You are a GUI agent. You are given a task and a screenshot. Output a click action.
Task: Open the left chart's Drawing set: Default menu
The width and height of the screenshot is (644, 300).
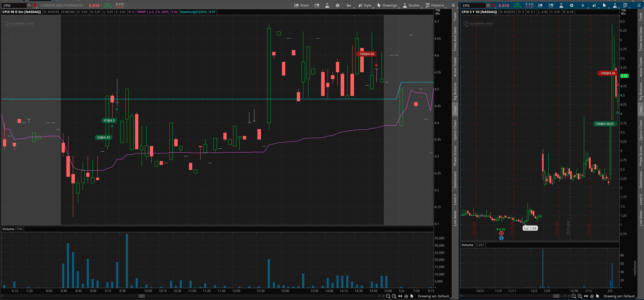[434, 296]
